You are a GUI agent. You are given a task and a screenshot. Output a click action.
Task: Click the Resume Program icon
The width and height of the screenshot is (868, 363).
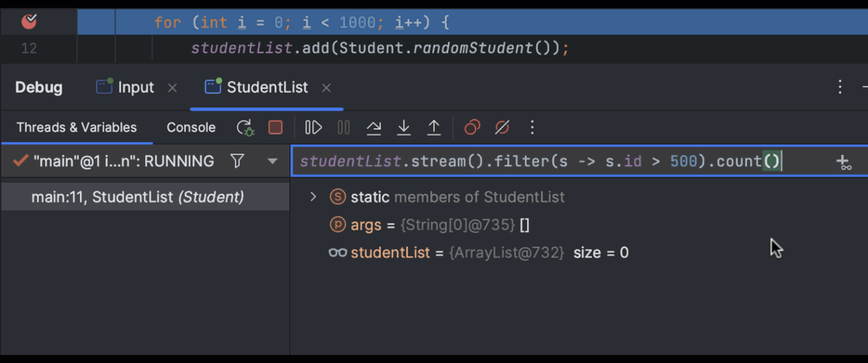(313, 127)
